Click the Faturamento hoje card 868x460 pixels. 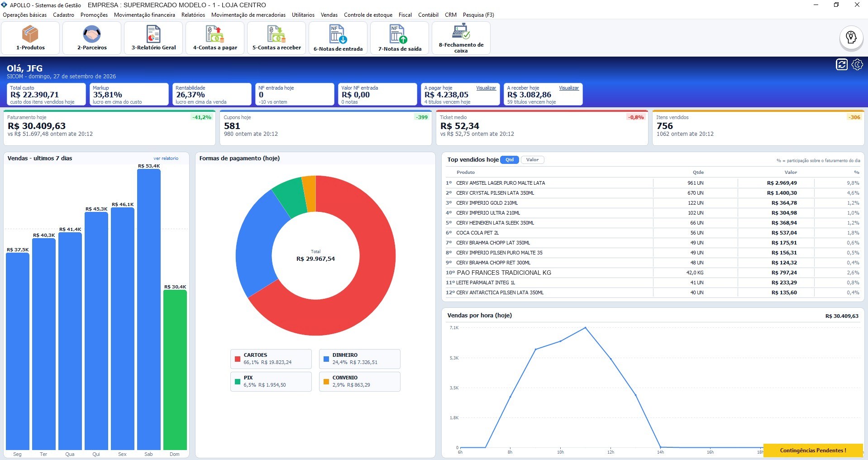pyautogui.click(x=110, y=128)
